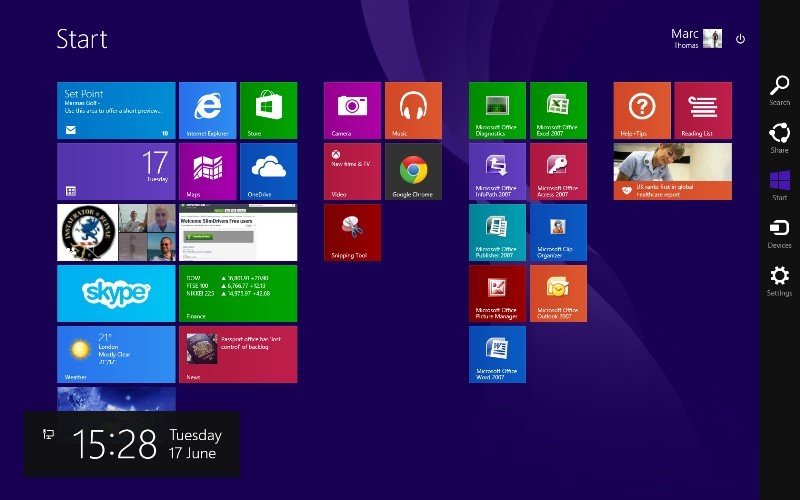Screen dimensions: 800x500
Task: Open the News tile about Passport office
Action: point(238,355)
